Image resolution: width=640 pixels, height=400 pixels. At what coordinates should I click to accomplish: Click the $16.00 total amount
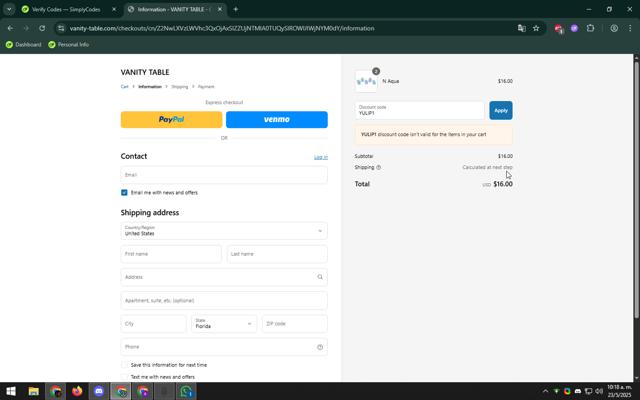pyautogui.click(x=503, y=184)
